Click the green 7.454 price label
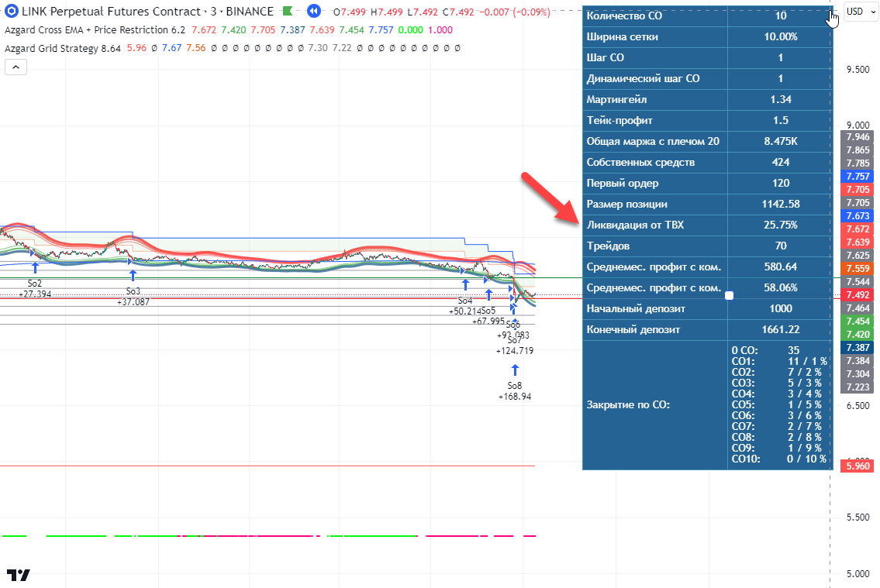 point(857,322)
